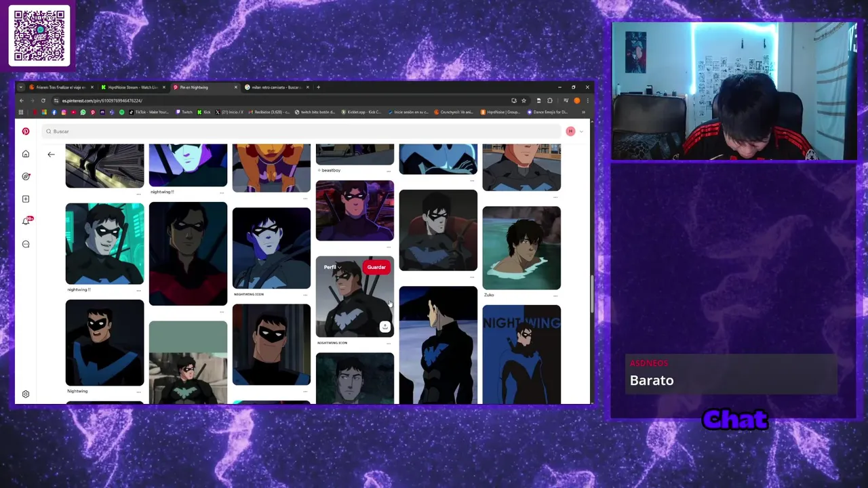Open the Messages chat bubble icon
The image size is (868, 488).
point(26,244)
